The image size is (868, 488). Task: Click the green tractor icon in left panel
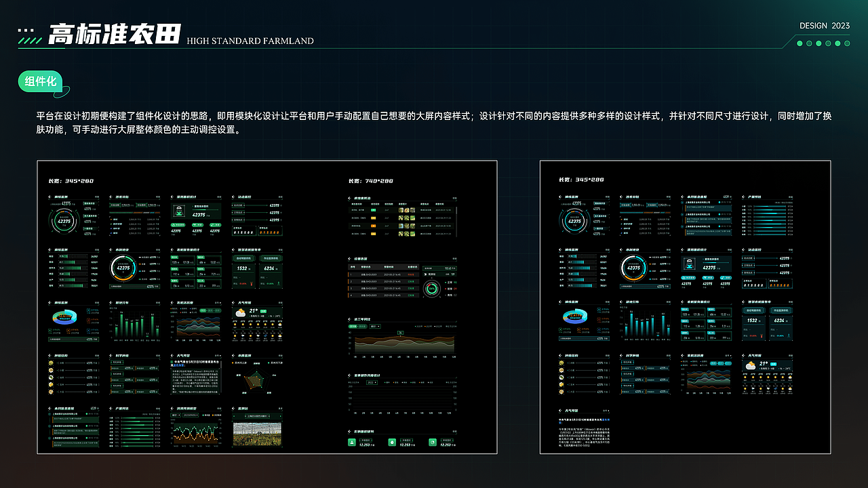[179, 210]
